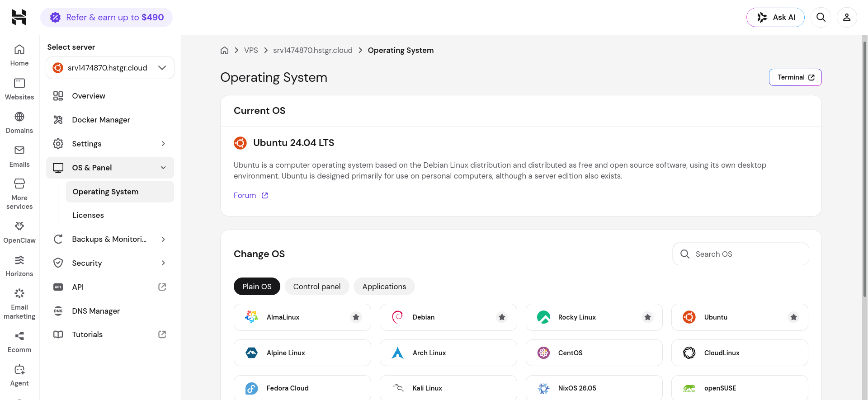Favorite Rocky Linux with its star
The image size is (868, 400).
tap(648, 317)
